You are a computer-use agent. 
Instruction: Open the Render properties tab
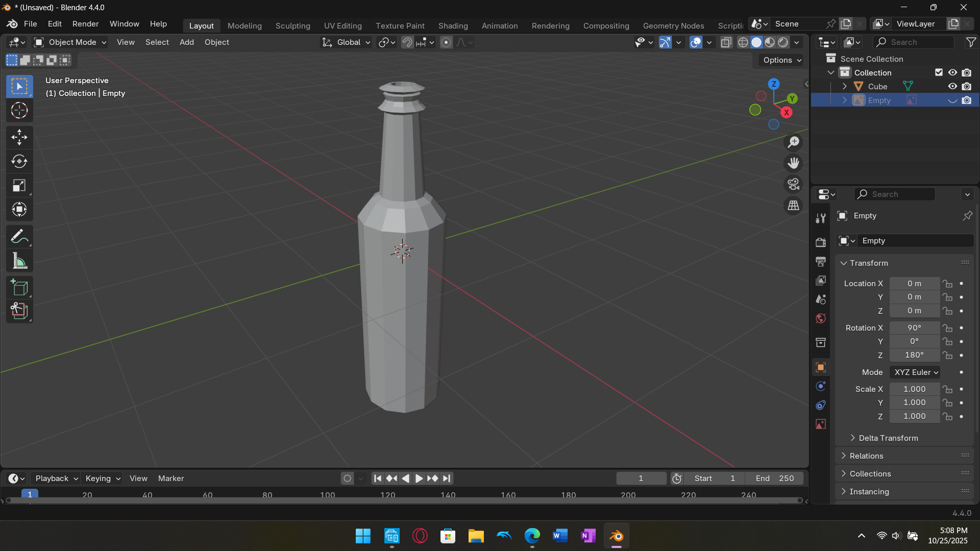coord(821,242)
